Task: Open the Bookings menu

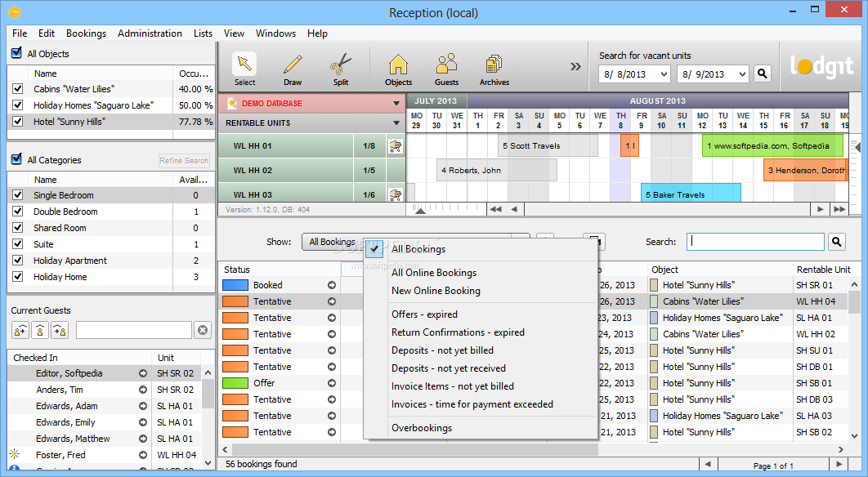Action: click(x=86, y=33)
